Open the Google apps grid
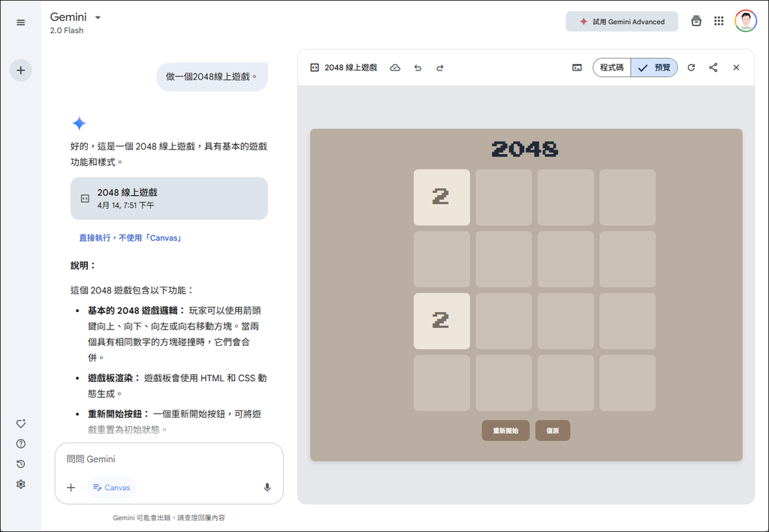The height and width of the screenshot is (532, 769). click(x=719, y=21)
